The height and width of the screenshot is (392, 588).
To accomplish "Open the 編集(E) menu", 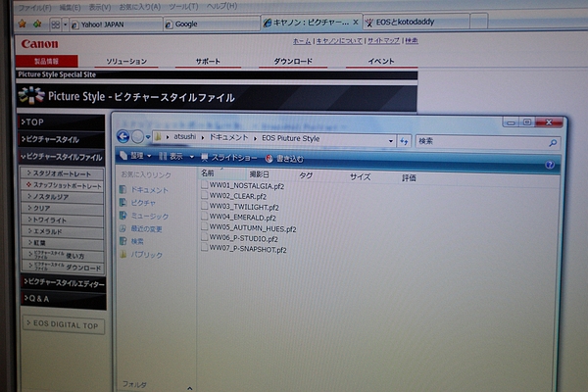I will click(x=70, y=7).
